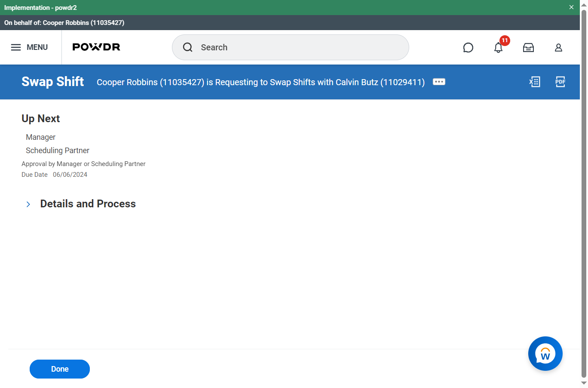Open related actions ellipsis beside Calvin Butz
The height and width of the screenshot is (388, 588).
click(x=439, y=82)
